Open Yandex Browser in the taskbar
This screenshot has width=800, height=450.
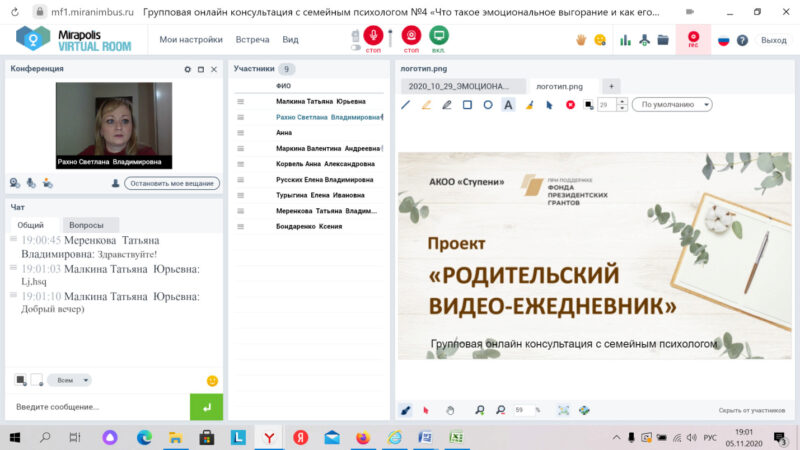click(269, 437)
